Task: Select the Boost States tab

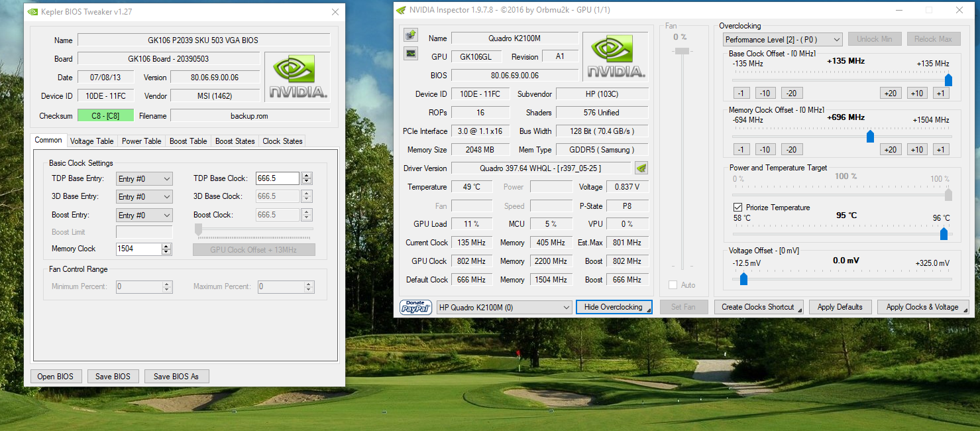Action: click(x=235, y=141)
